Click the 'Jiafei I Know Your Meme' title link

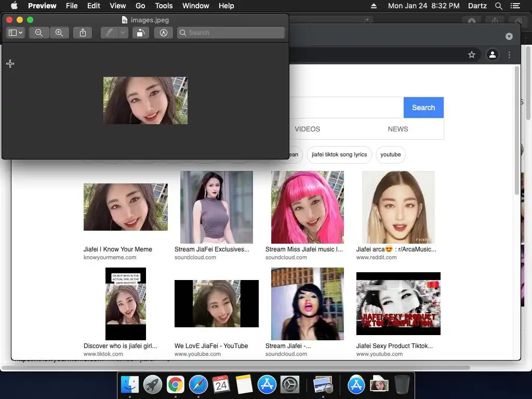118,249
